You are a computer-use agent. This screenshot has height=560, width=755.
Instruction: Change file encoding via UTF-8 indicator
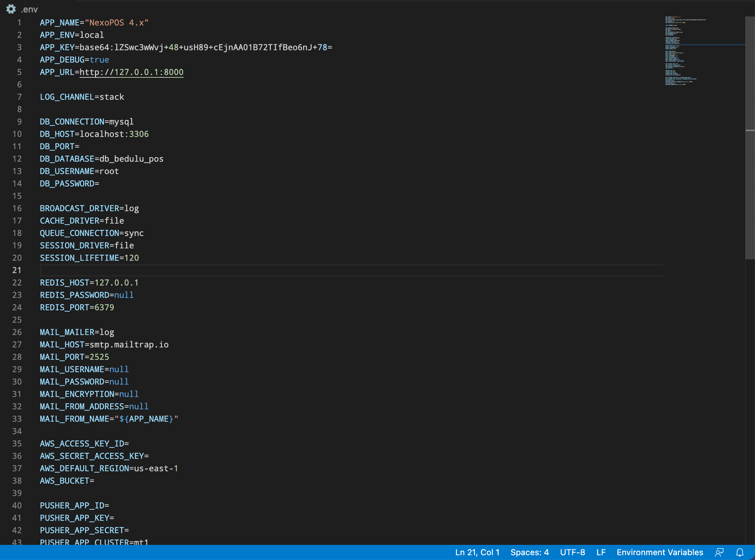point(572,552)
